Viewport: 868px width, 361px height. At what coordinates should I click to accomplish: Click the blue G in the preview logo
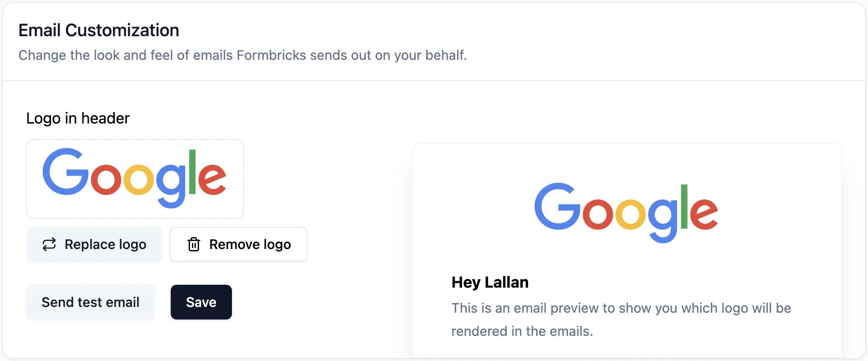558,206
